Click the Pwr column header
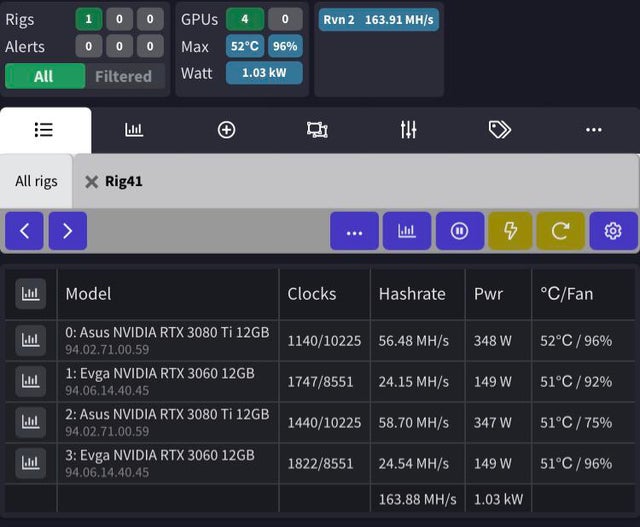 tap(488, 294)
